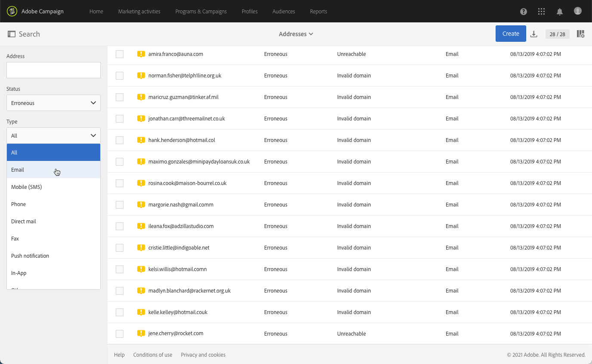Check the box for amira.franco@auna.com
The width and height of the screenshot is (592, 364).
coord(120,54)
